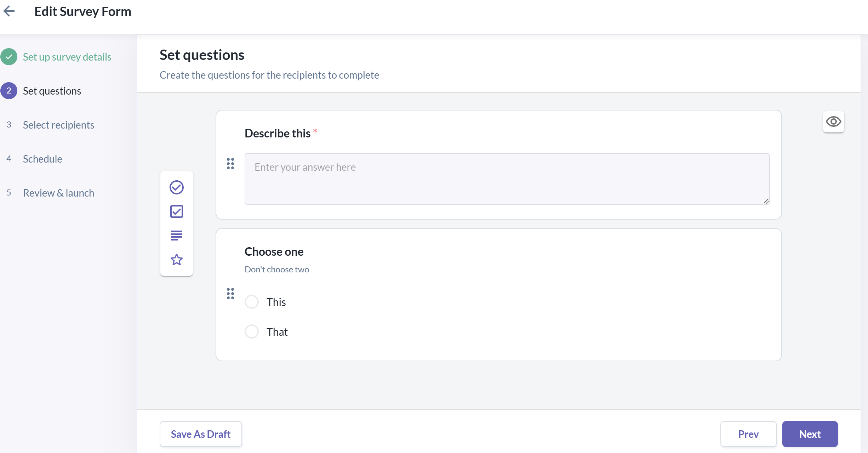Open the Select recipients step
The width and height of the screenshot is (868, 453).
pyautogui.click(x=58, y=125)
